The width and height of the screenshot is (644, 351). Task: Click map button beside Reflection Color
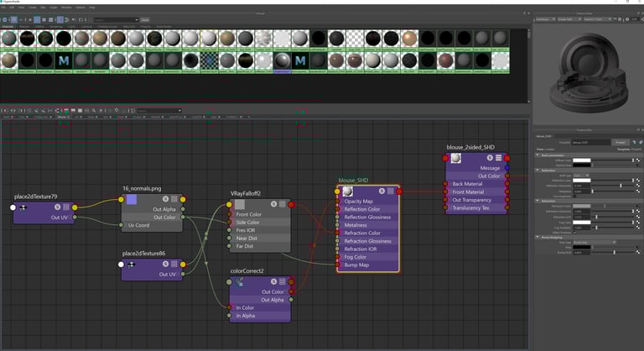point(638,181)
